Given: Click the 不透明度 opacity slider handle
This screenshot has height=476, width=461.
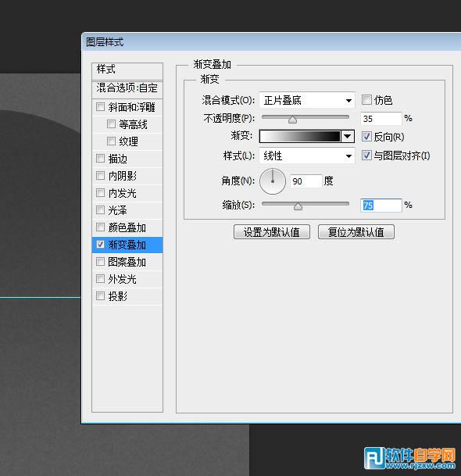Looking at the screenshot, I should (292, 120).
